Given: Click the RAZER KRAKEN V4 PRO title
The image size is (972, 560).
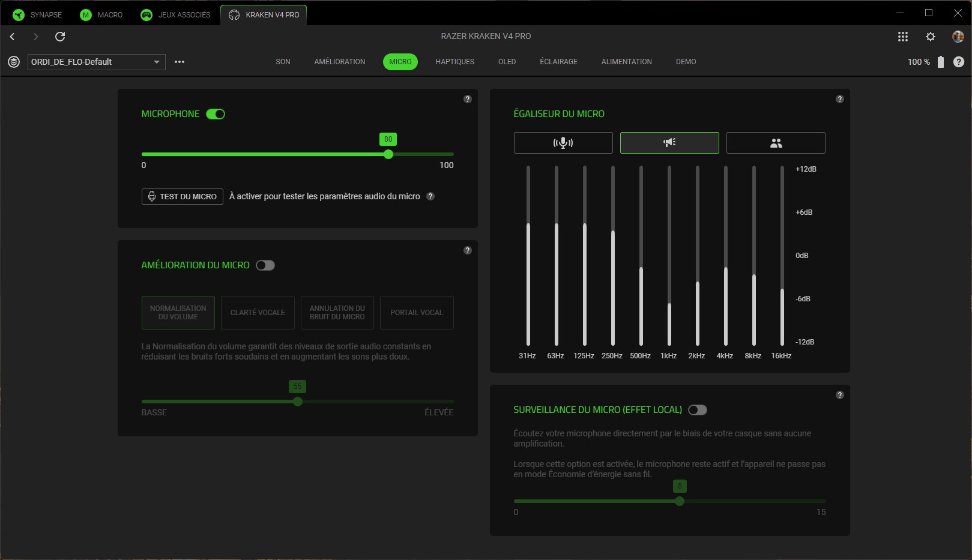Looking at the screenshot, I should point(486,36).
